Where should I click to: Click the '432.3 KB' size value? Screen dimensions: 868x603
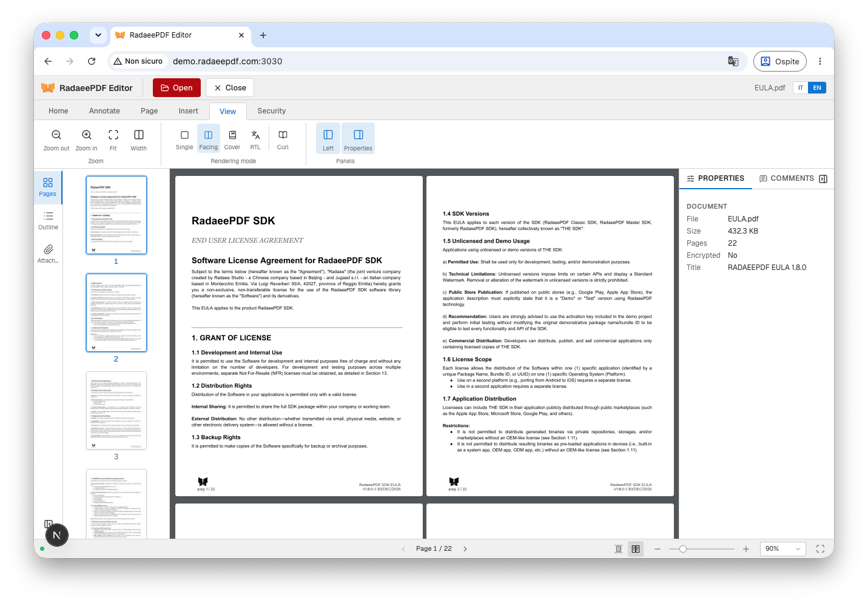(743, 231)
